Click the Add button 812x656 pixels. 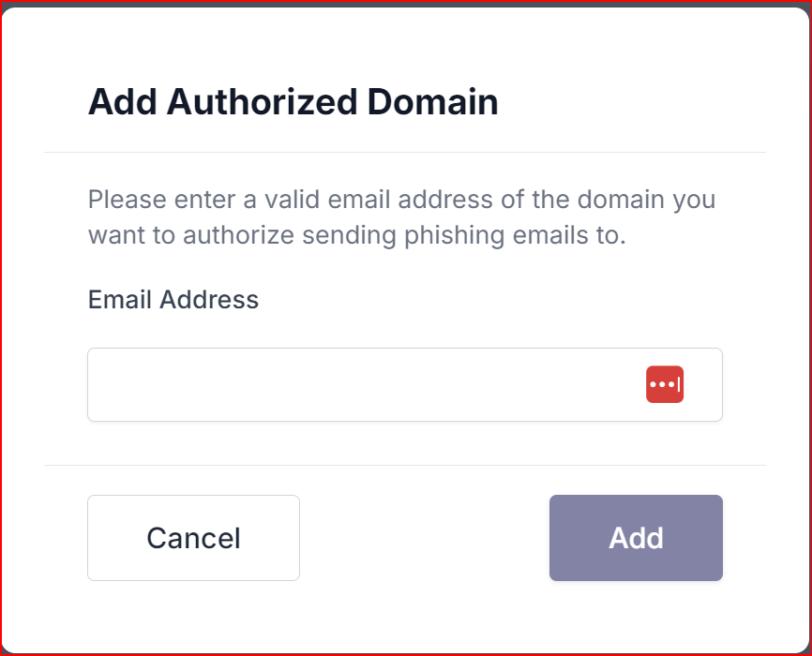click(x=636, y=537)
